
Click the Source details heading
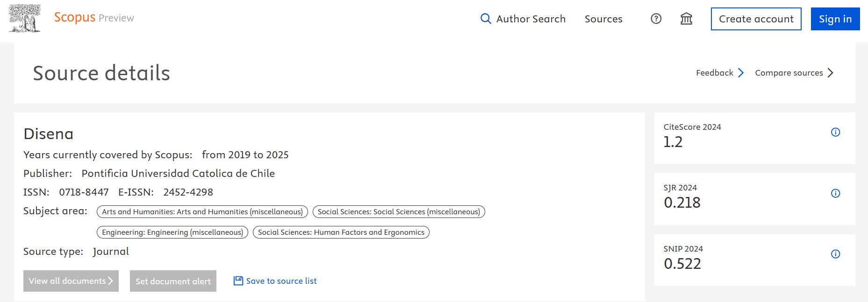101,73
